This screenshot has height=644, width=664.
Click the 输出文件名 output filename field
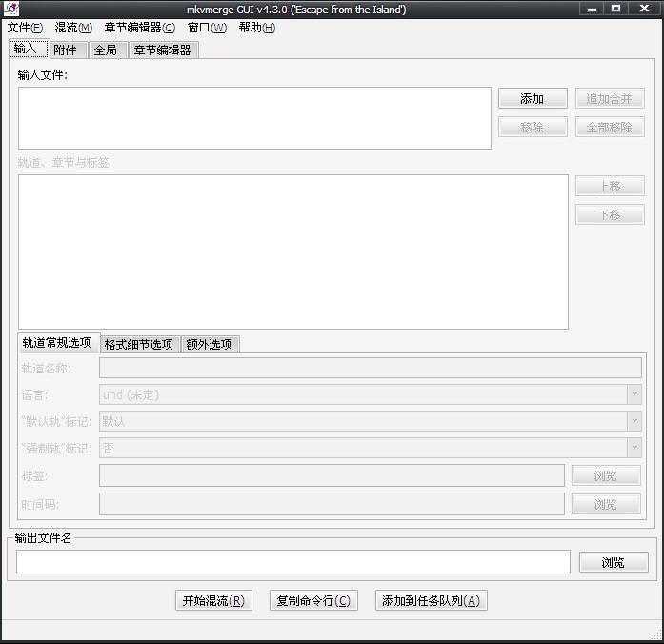click(293, 563)
